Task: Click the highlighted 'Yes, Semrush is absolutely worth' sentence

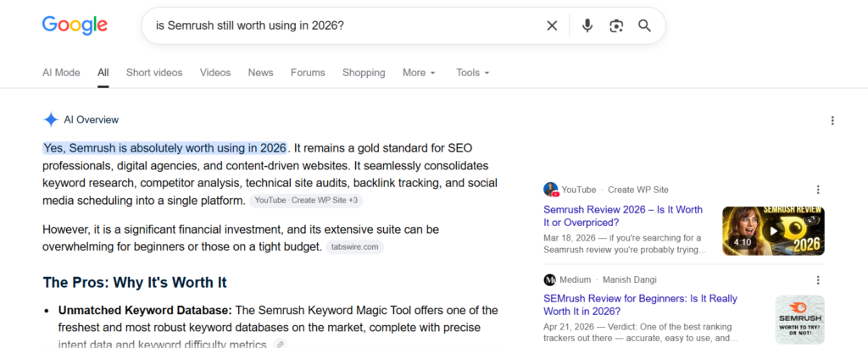Action: (x=165, y=147)
